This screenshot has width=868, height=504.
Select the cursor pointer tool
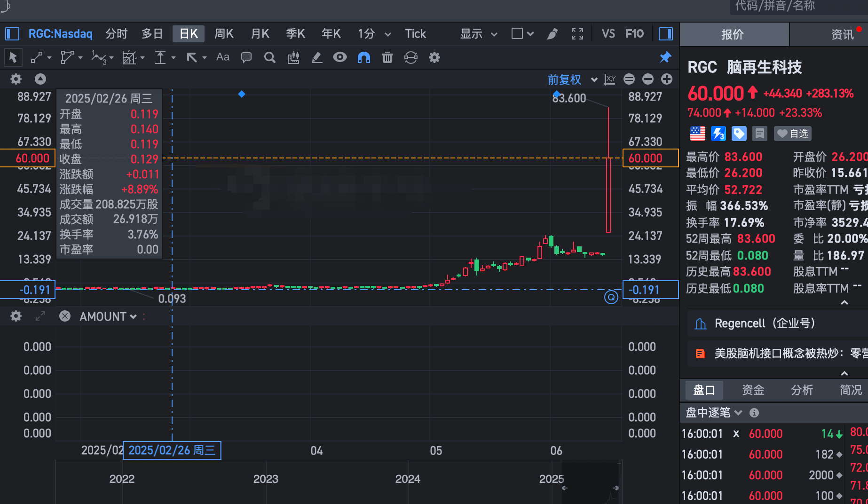[13, 57]
